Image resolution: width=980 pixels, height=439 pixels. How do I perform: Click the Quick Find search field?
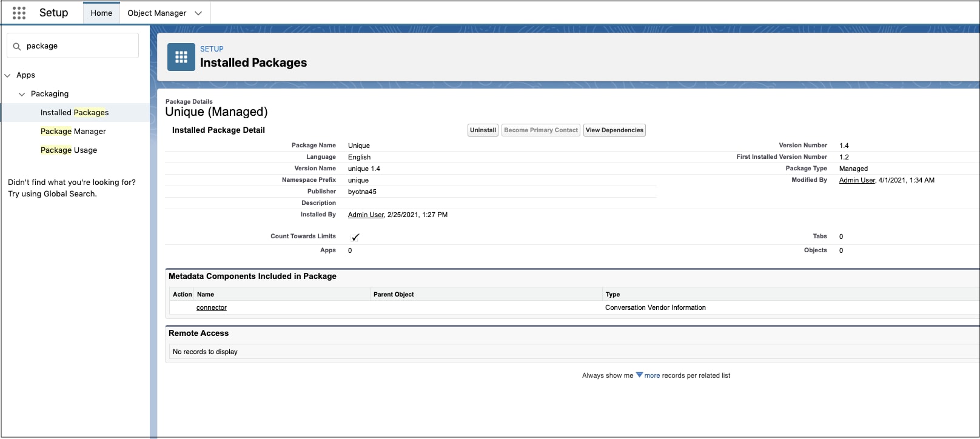(x=73, y=46)
